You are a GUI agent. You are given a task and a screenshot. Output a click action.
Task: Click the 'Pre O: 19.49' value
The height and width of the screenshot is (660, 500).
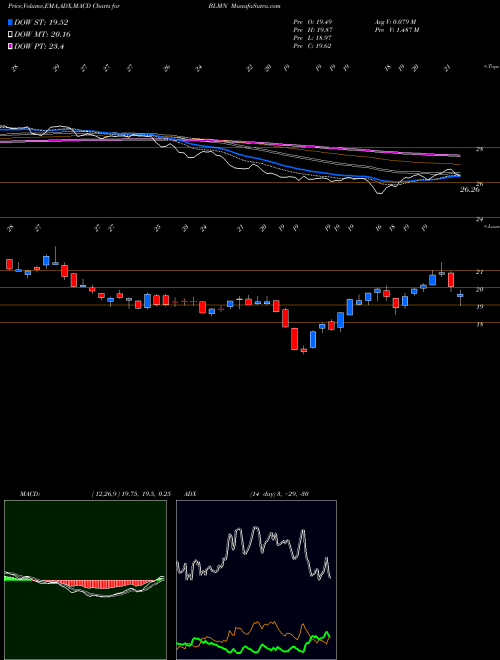312,21
